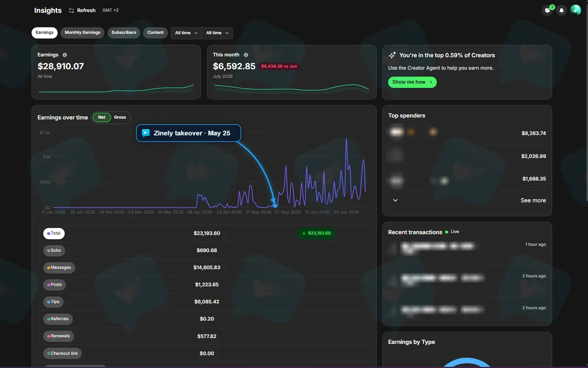
Task: Switch to the Earnings tab
Action: click(x=45, y=33)
